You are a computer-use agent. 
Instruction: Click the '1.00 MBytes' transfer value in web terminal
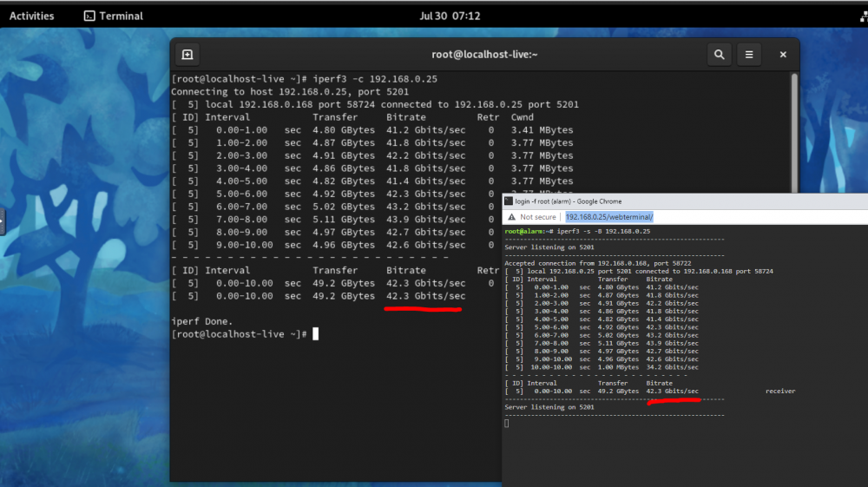618,367
